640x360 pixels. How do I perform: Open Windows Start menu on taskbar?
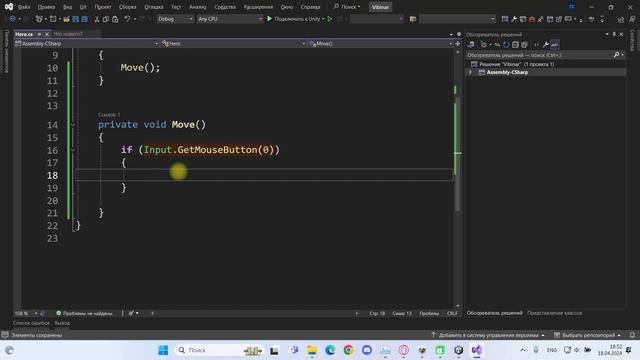click(163, 350)
